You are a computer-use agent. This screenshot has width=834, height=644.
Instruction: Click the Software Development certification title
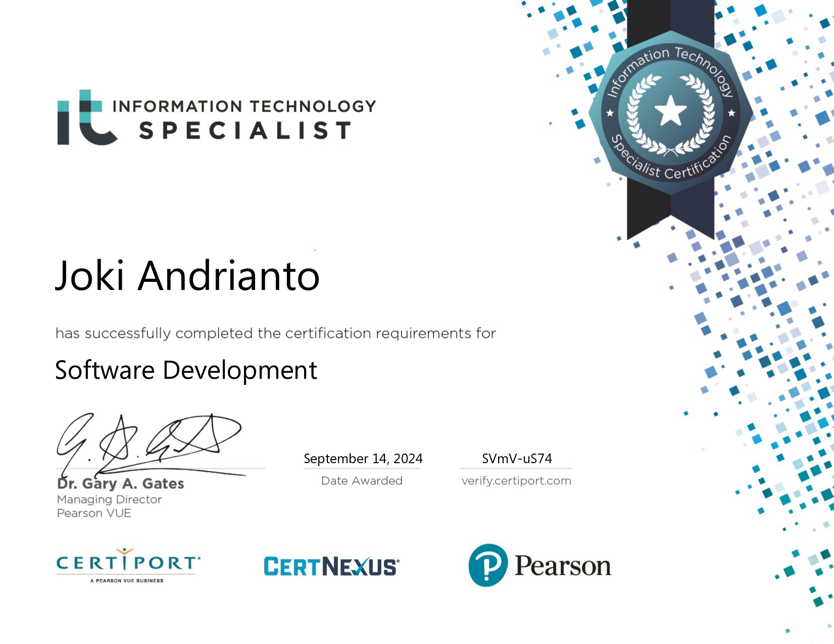coord(186,370)
